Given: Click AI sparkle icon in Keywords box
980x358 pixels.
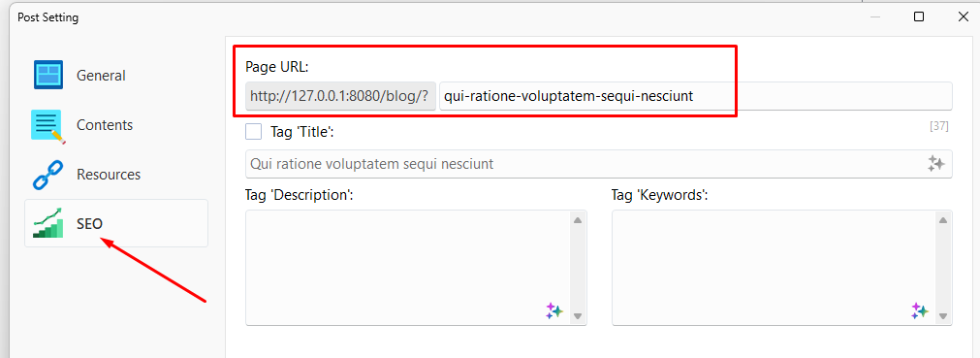Looking at the screenshot, I should point(920,311).
